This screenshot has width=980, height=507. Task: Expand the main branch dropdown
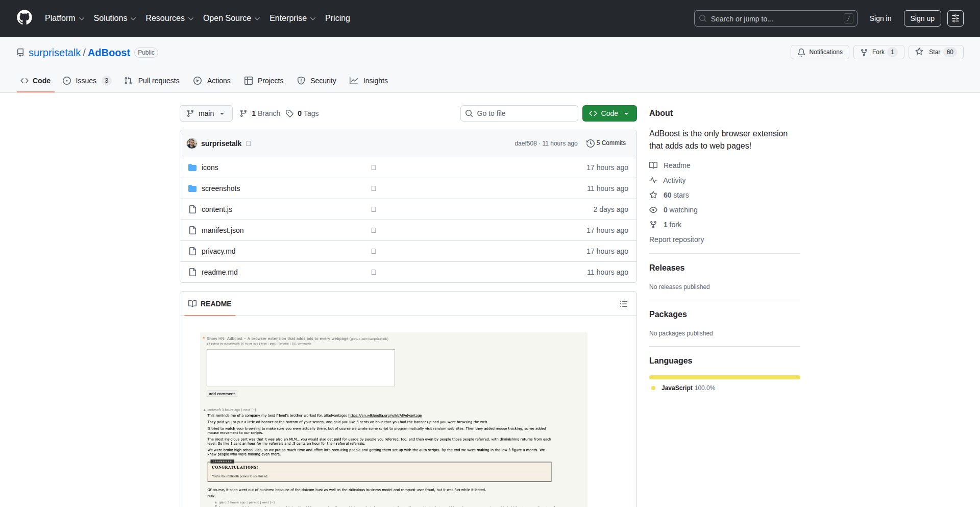[206, 113]
